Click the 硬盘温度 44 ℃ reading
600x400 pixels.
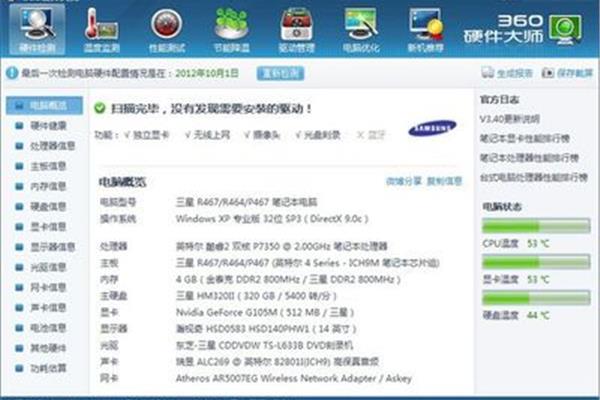click(x=538, y=315)
